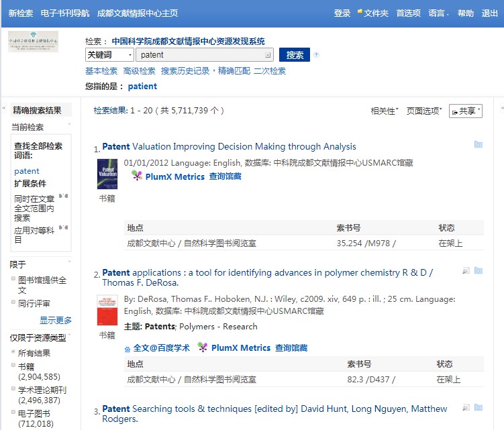Open search help question mark icon
The width and height of the screenshot is (504, 430).
pos(316,54)
